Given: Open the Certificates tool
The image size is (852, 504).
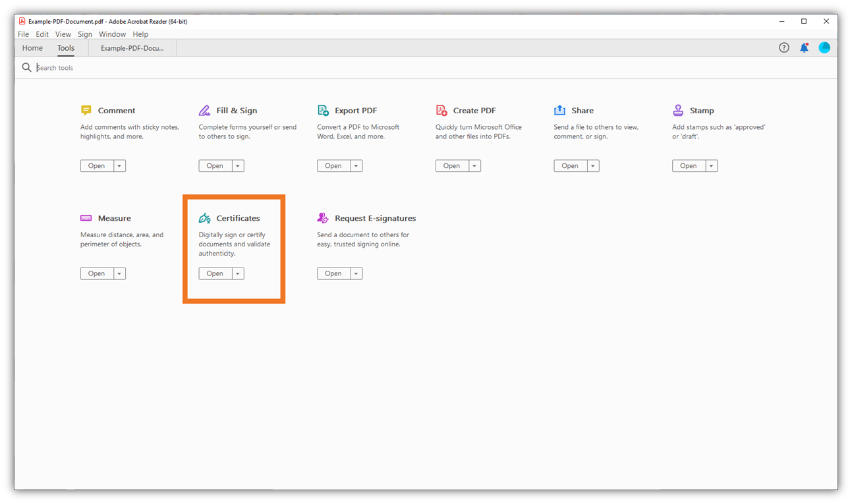Looking at the screenshot, I should click(x=214, y=273).
